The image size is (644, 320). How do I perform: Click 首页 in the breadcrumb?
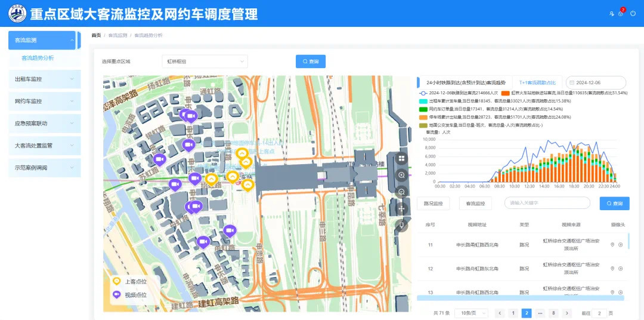[x=96, y=35]
